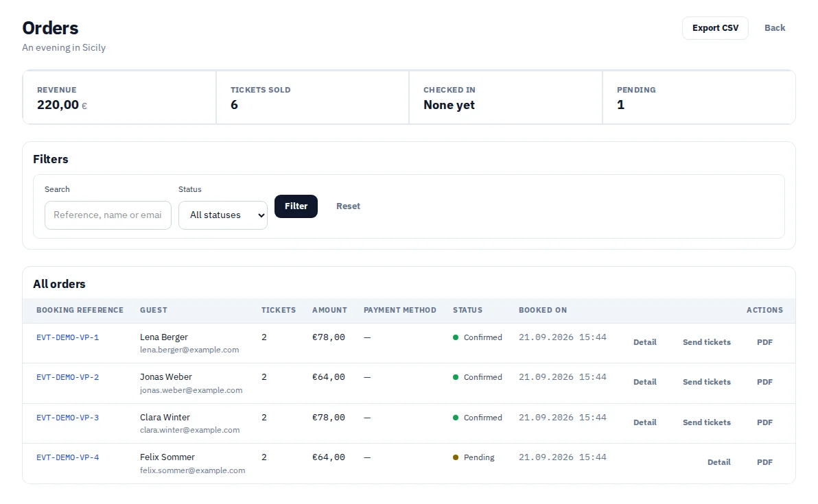Image resolution: width=818 pixels, height=504 pixels.
Task: Select guest name Lena Berger
Action: coord(164,337)
